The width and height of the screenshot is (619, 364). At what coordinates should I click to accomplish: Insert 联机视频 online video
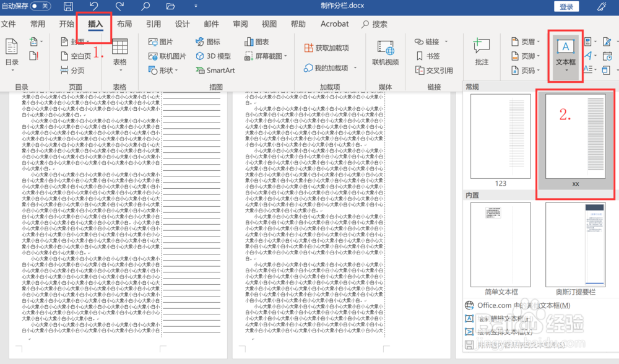point(385,53)
